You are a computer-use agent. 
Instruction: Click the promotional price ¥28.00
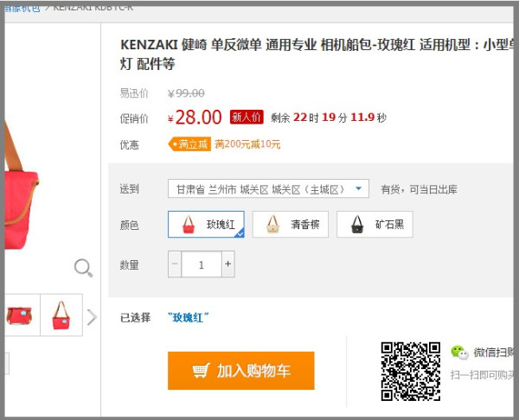pyautogui.click(x=195, y=118)
